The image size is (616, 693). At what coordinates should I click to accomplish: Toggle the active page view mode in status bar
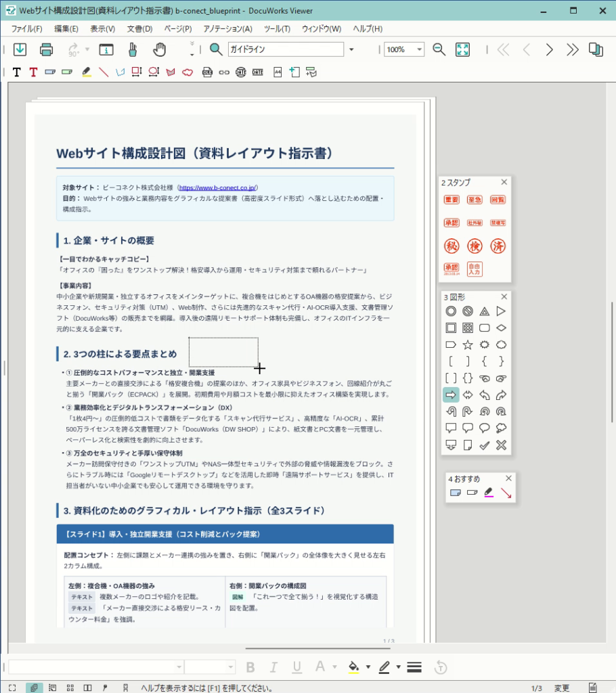34,688
